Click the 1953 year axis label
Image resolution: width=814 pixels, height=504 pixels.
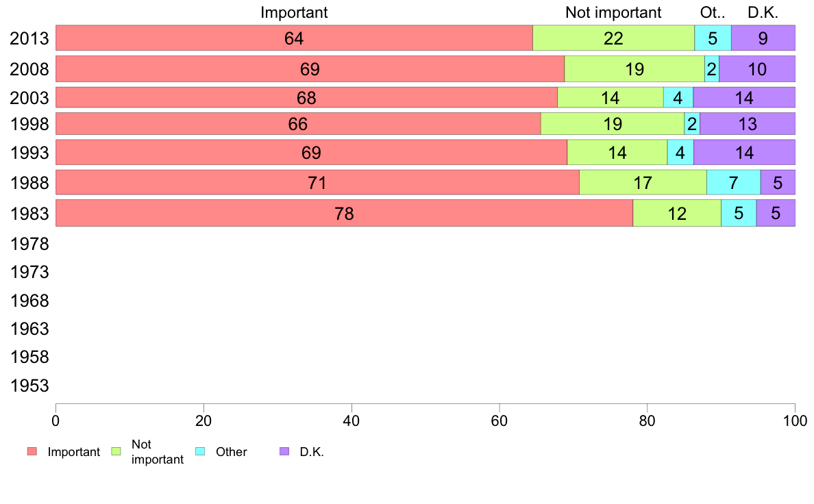(29, 386)
